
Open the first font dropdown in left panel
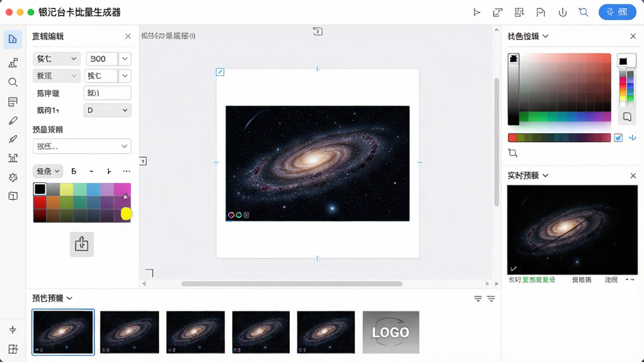tap(56, 58)
